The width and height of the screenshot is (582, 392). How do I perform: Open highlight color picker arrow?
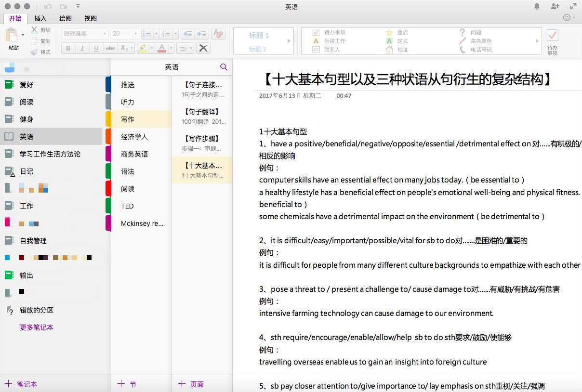(x=152, y=48)
